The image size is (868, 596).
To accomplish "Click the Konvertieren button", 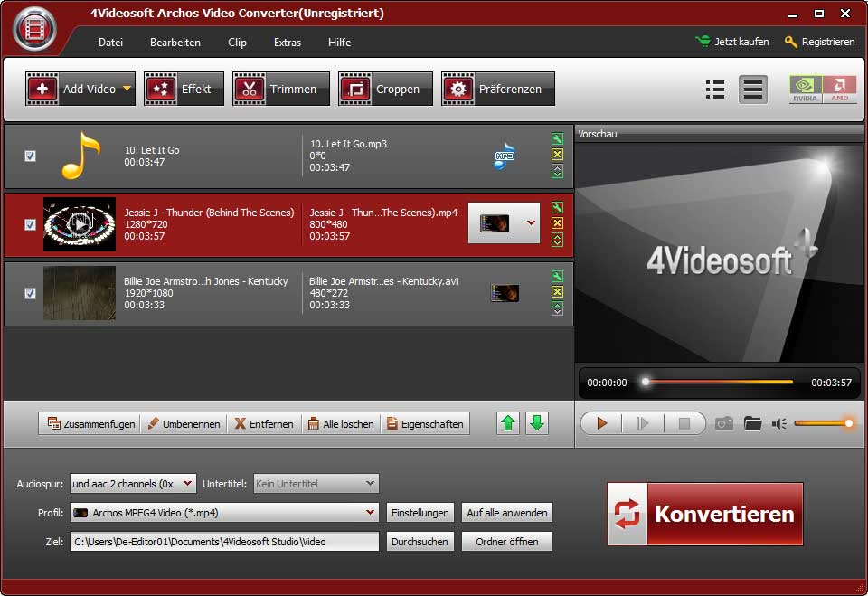I will tap(704, 514).
